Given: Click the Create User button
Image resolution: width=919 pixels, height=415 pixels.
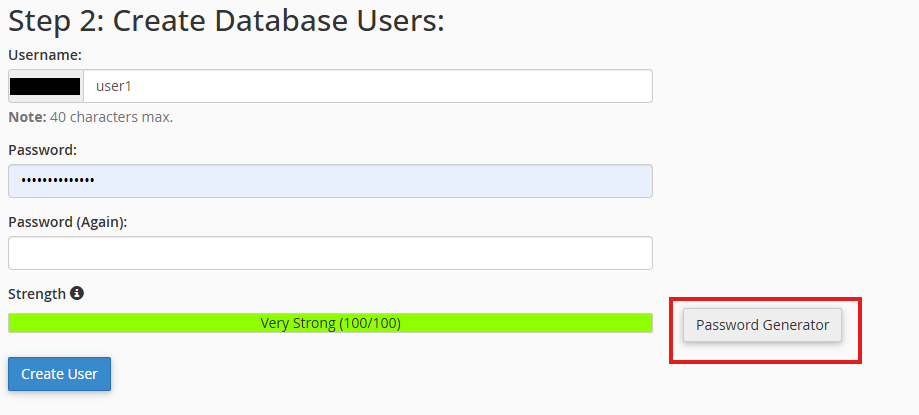Looking at the screenshot, I should [59, 374].
